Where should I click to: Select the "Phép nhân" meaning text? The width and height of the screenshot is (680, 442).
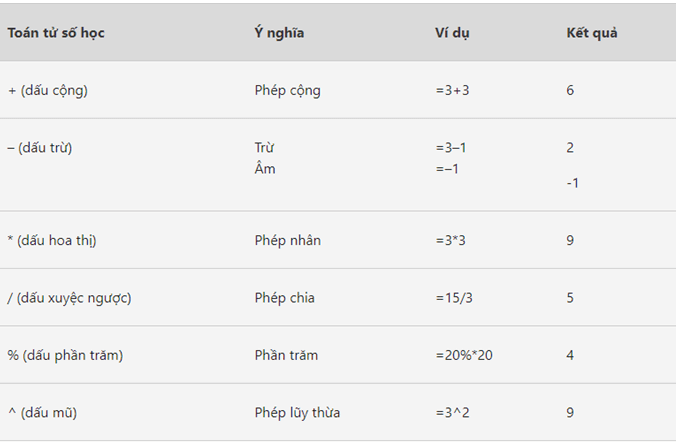point(287,241)
